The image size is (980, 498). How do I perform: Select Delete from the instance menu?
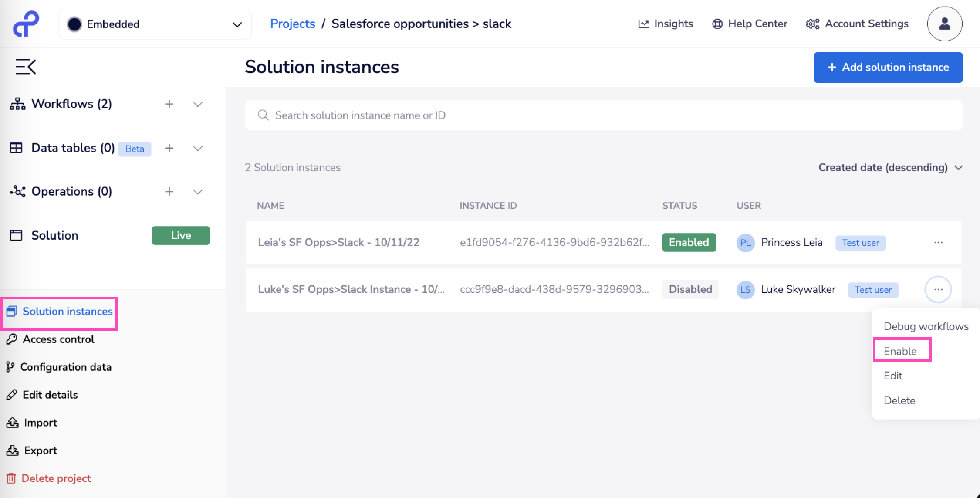[899, 400]
